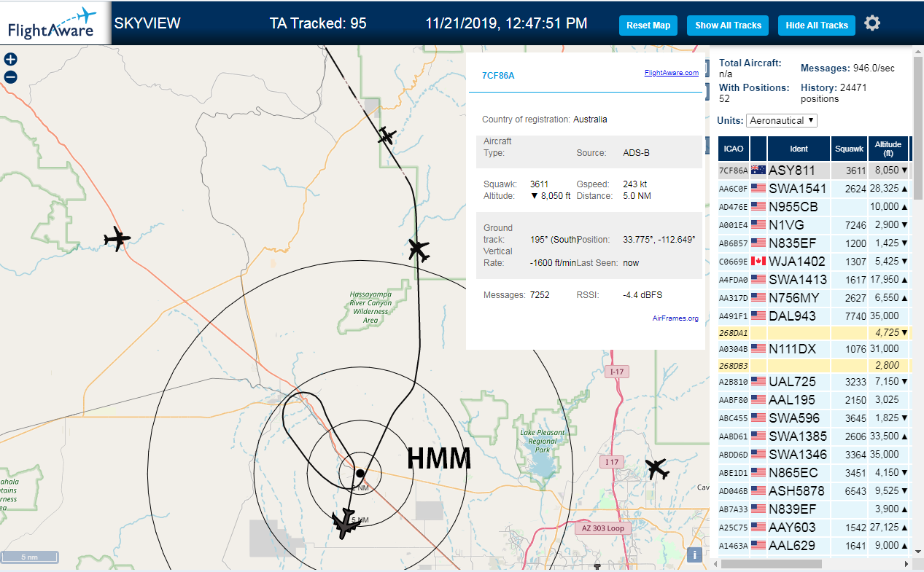Open settings gear icon
This screenshot has width=924, height=572.
(x=872, y=23)
